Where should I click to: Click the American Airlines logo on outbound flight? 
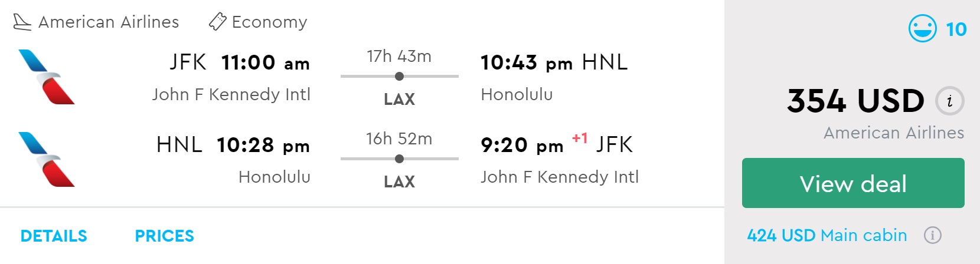click(x=47, y=77)
